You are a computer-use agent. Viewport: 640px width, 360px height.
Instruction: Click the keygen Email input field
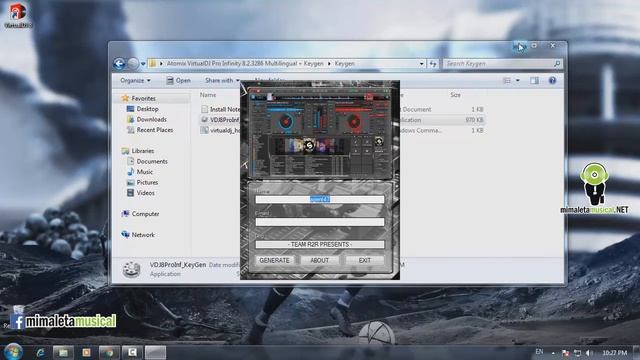[320, 222]
